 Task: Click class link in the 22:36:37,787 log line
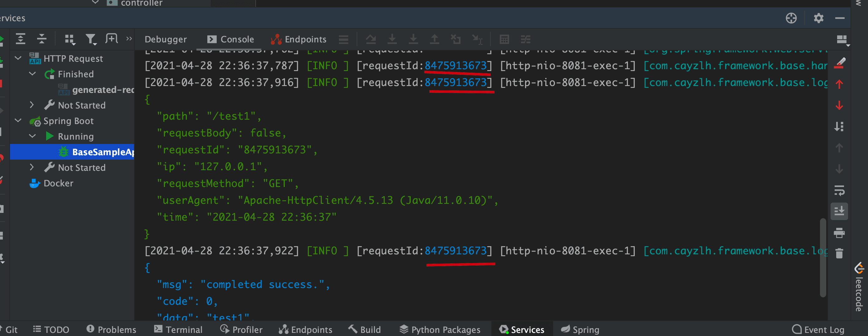(x=735, y=65)
